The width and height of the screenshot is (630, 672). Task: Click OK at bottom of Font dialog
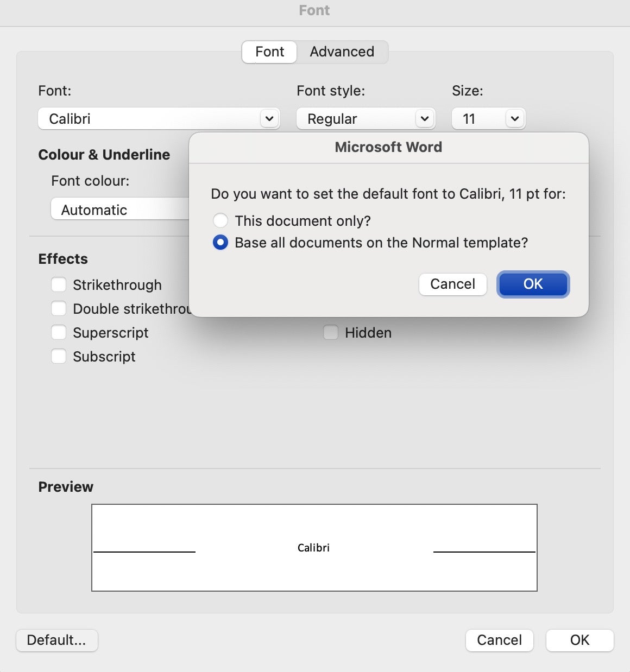[x=579, y=641]
